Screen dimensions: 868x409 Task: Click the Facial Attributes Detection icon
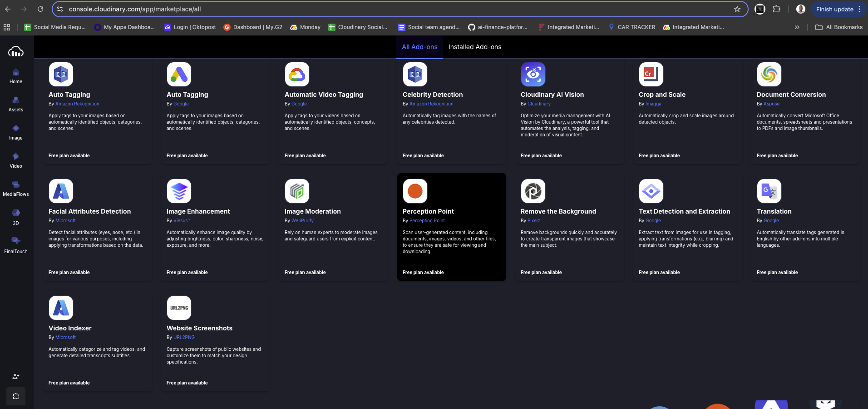61,191
